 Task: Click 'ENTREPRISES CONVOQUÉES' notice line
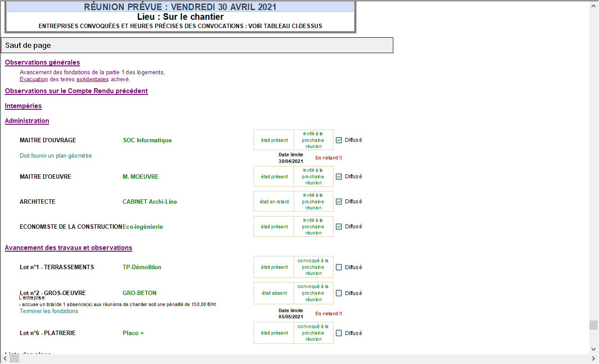180,26
